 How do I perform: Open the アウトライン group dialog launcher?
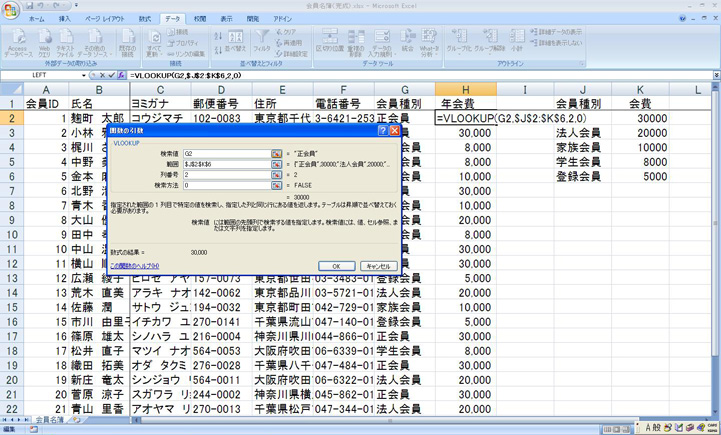click(x=582, y=64)
